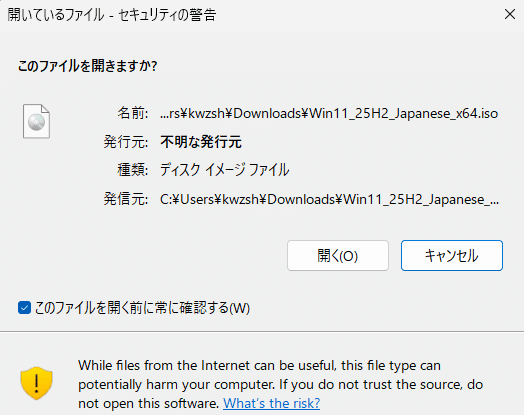Click the 開く(O) button
Image resolution: width=524 pixels, height=415 pixels.
coord(338,256)
